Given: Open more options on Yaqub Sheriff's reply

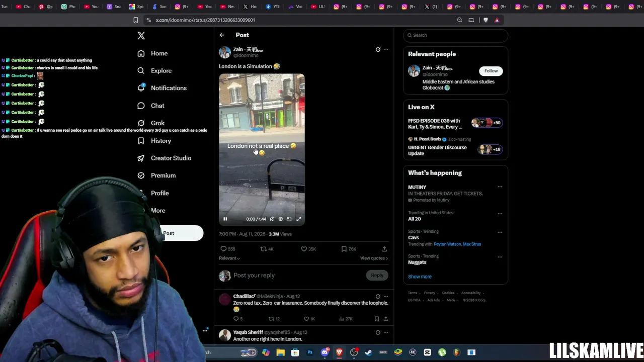Looking at the screenshot, I should [386, 332].
